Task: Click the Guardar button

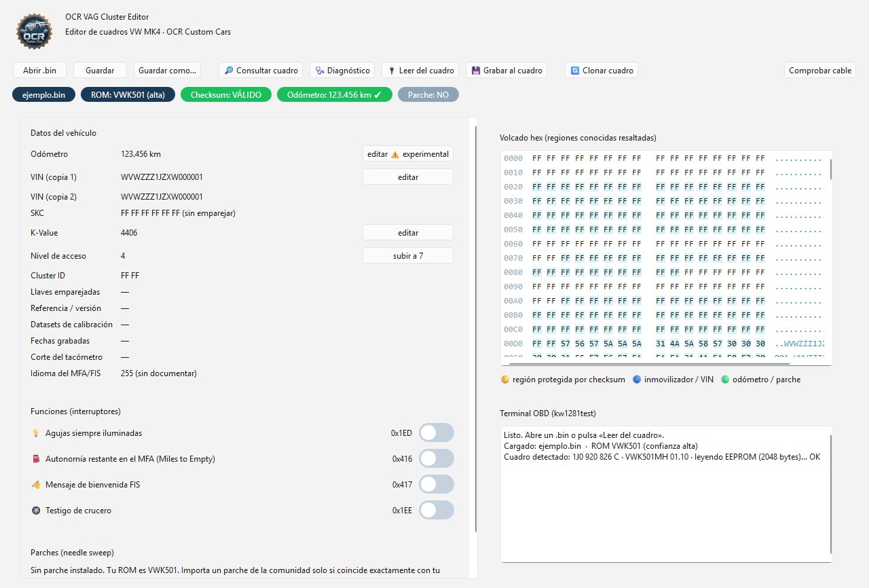Action: [x=100, y=71]
